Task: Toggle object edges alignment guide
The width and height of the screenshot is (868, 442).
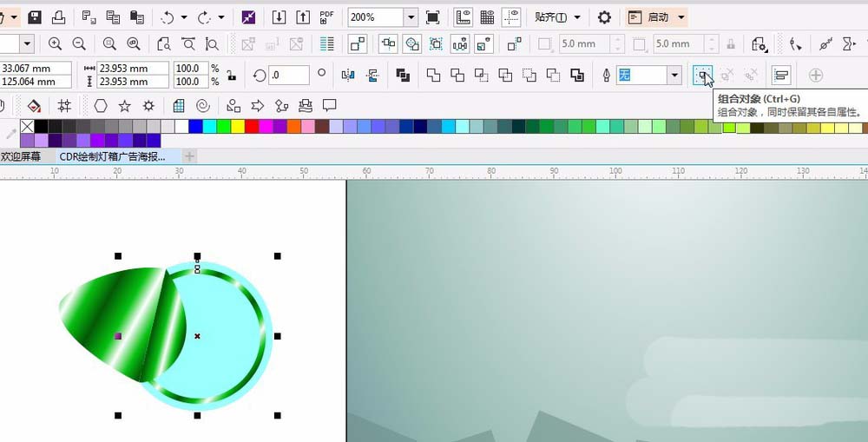Action: [389, 43]
